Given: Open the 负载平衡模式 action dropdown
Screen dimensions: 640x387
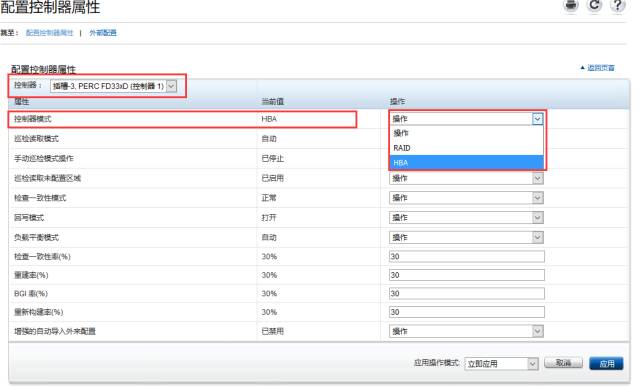Looking at the screenshot, I should point(466,237).
